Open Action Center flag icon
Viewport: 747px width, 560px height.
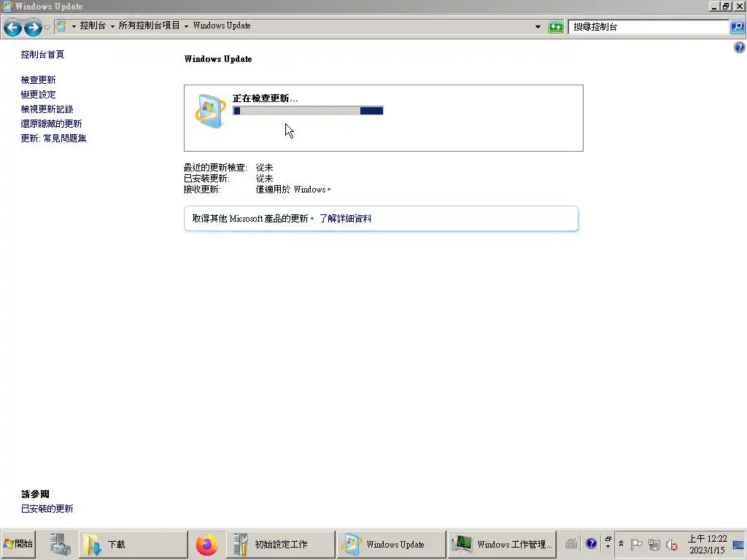coord(636,544)
